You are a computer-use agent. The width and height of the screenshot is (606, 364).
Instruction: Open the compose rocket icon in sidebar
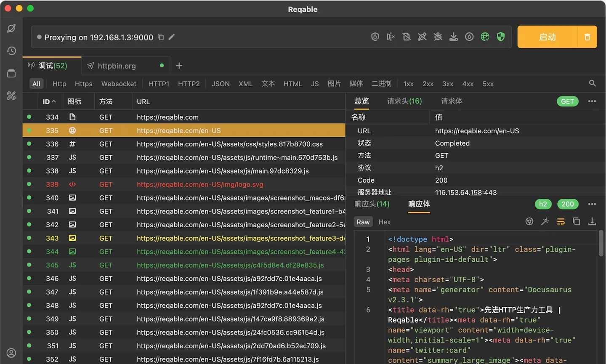[x=11, y=28]
